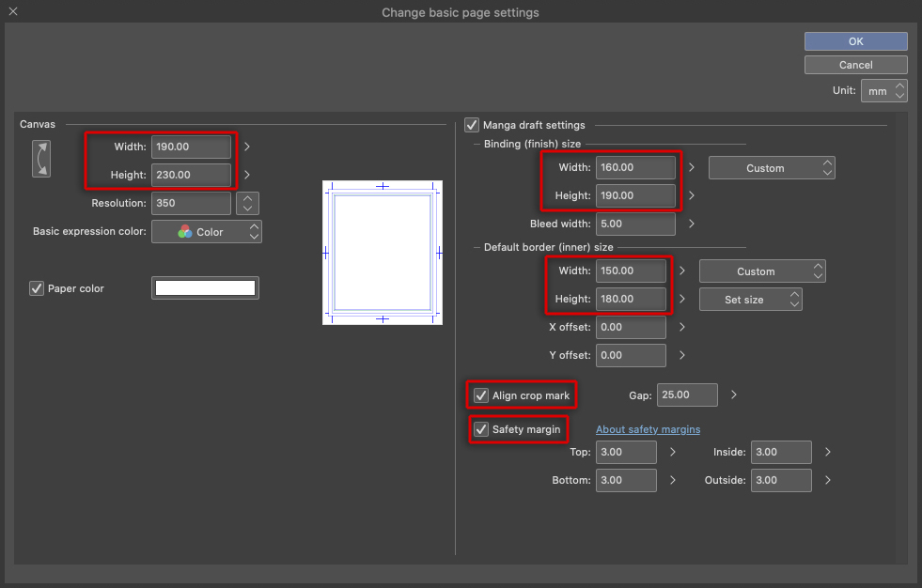Open the Set size dropdown
This screenshot has width=922, height=588.
(x=751, y=300)
